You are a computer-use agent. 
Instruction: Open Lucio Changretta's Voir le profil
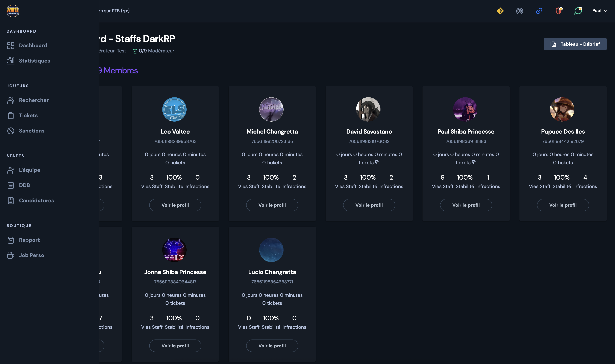[272, 346]
